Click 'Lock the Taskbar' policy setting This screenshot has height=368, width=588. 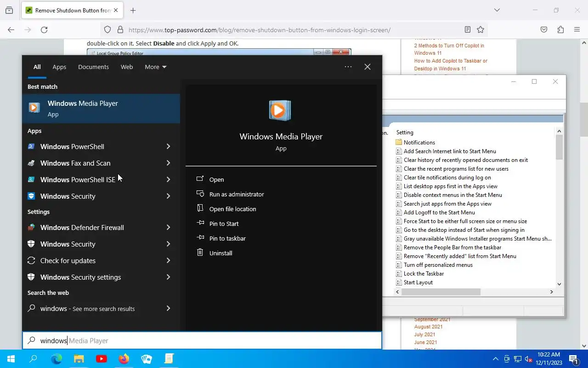point(424,274)
